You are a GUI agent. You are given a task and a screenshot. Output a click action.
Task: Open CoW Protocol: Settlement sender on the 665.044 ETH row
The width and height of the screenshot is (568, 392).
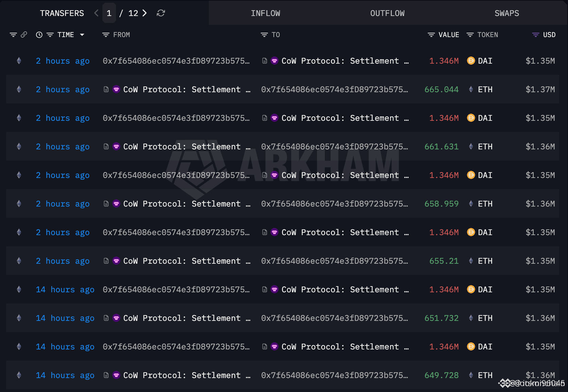click(187, 89)
